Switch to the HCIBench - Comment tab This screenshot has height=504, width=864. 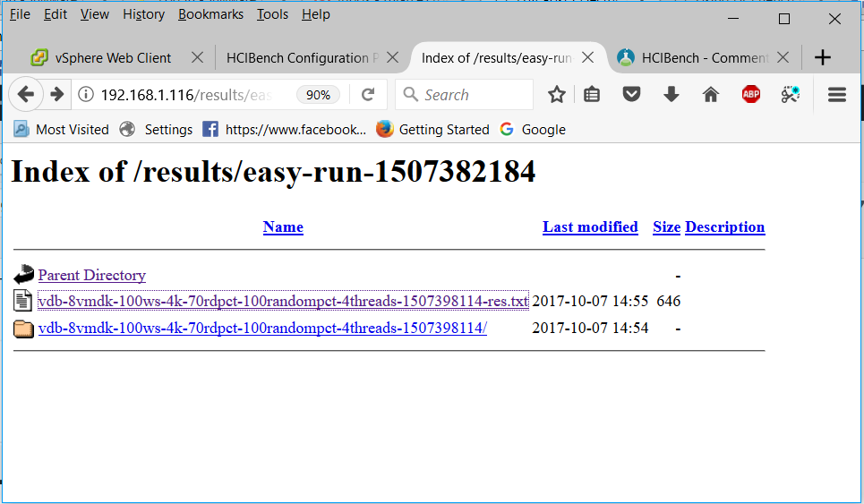(706, 58)
